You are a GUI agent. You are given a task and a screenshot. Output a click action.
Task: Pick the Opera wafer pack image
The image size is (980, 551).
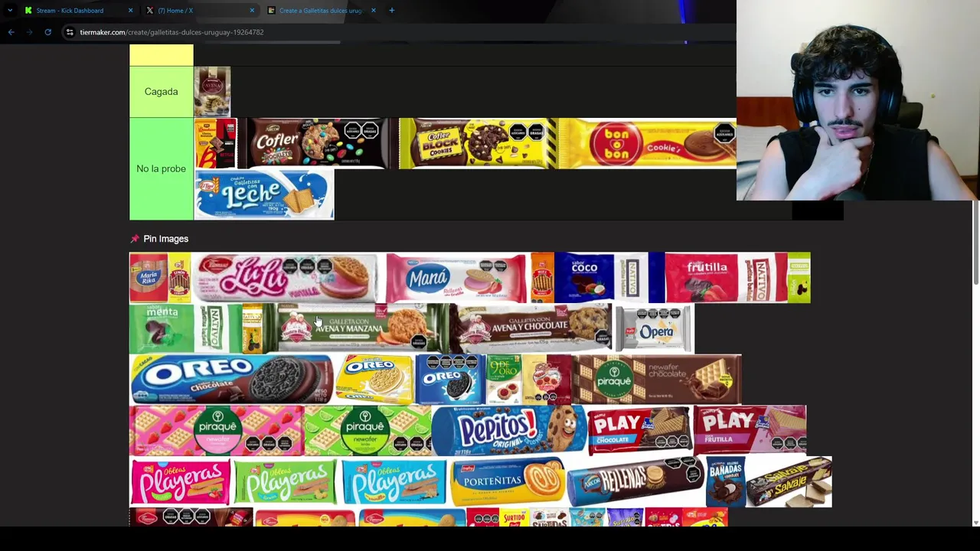click(x=655, y=328)
